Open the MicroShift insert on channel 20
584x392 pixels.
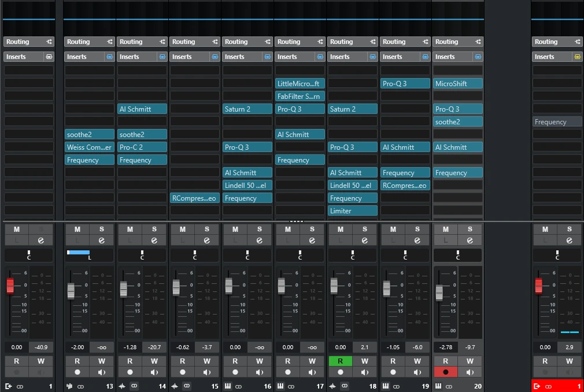click(x=458, y=84)
